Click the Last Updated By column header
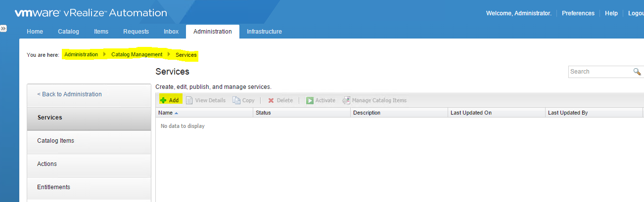The image size is (644, 202). (594, 113)
